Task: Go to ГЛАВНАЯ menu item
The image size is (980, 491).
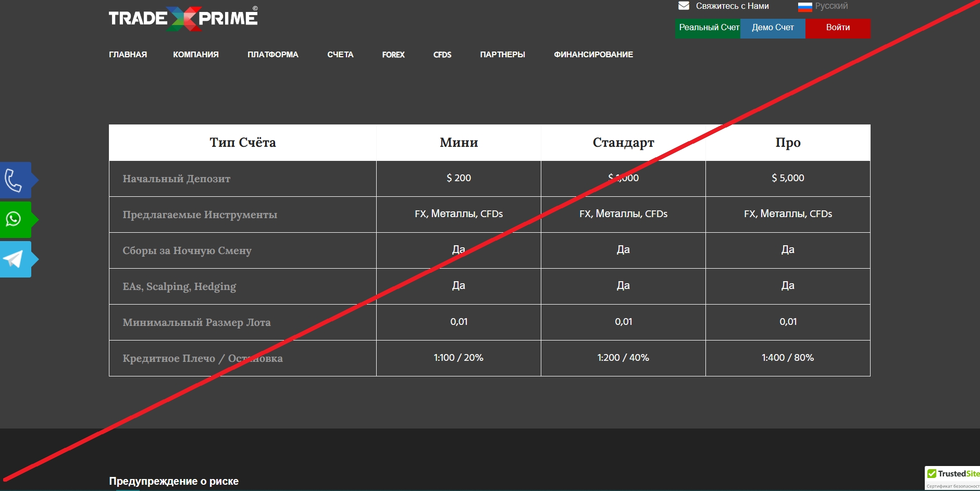Action: coord(128,55)
